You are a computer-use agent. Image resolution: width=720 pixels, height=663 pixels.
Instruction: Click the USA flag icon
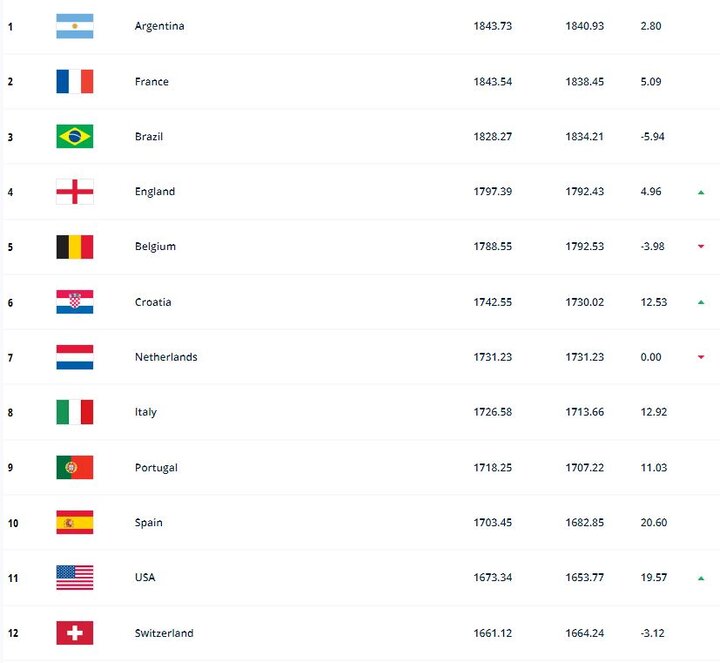[75, 578]
